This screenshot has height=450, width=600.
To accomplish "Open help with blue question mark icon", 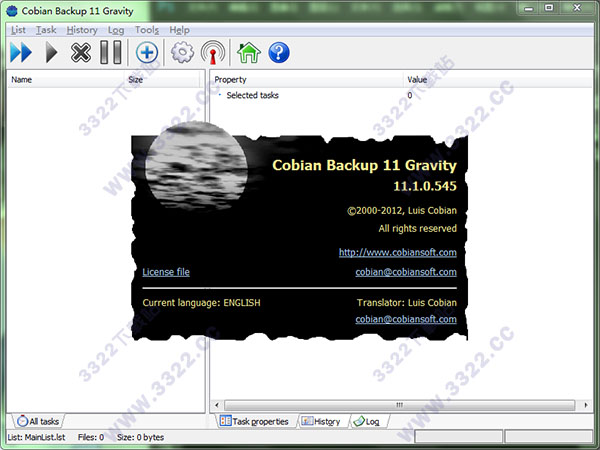I will (279, 52).
